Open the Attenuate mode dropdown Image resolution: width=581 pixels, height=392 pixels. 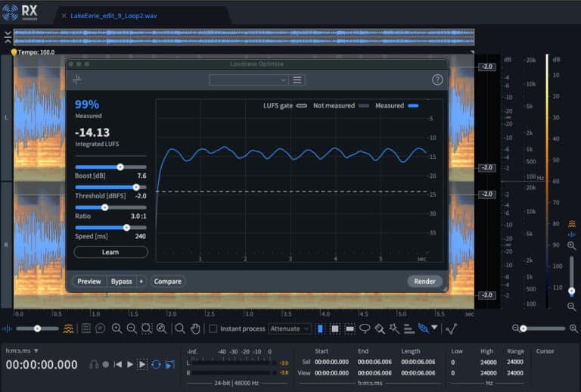coord(289,328)
